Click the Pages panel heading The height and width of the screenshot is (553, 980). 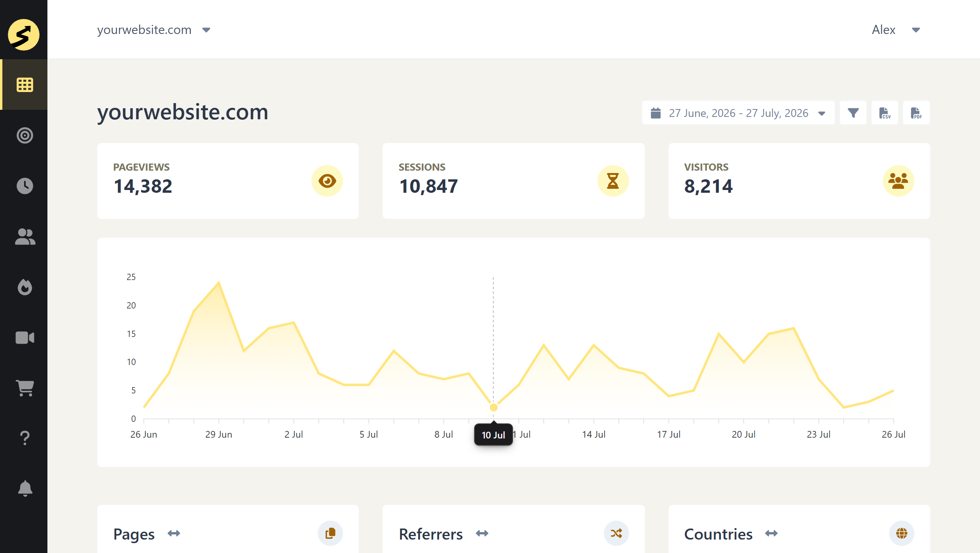tap(134, 534)
